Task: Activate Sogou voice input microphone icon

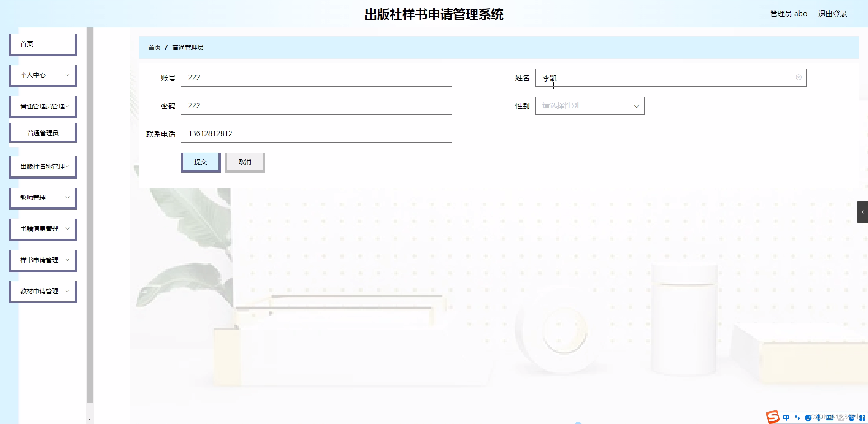Action: (819, 417)
